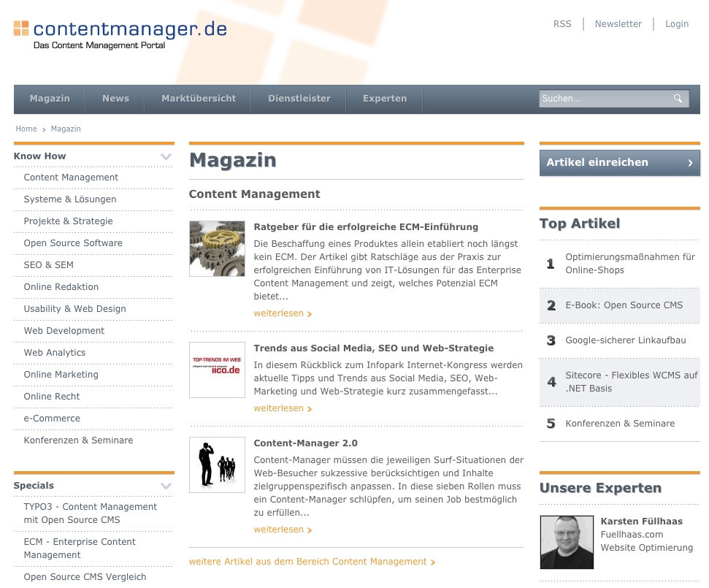Click the Fuellhaas.com text
Viewport: 709px width, 588px height.
632,535
